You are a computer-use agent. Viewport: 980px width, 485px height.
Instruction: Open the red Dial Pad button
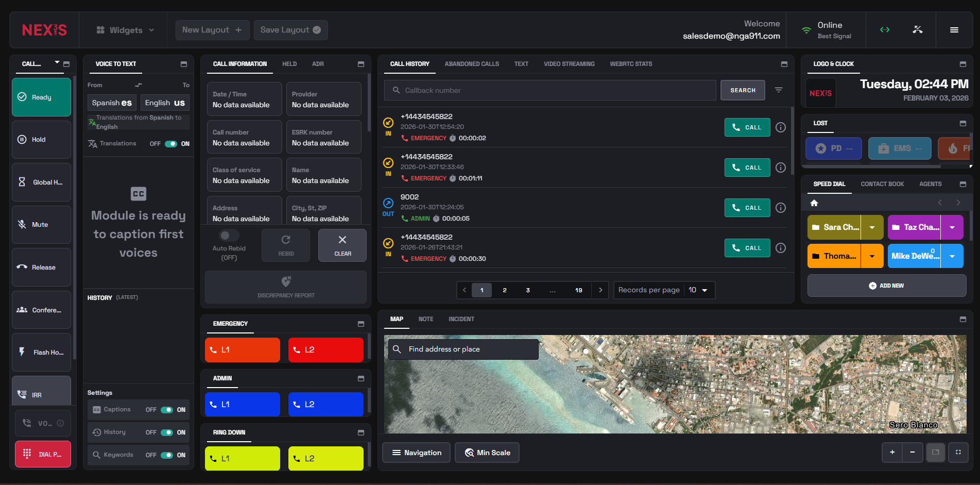click(x=43, y=454)
